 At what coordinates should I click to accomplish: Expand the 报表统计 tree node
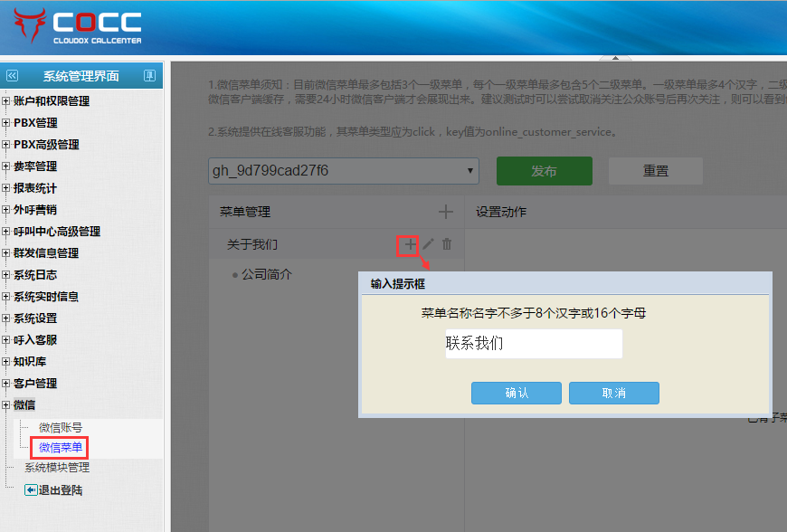6,188
